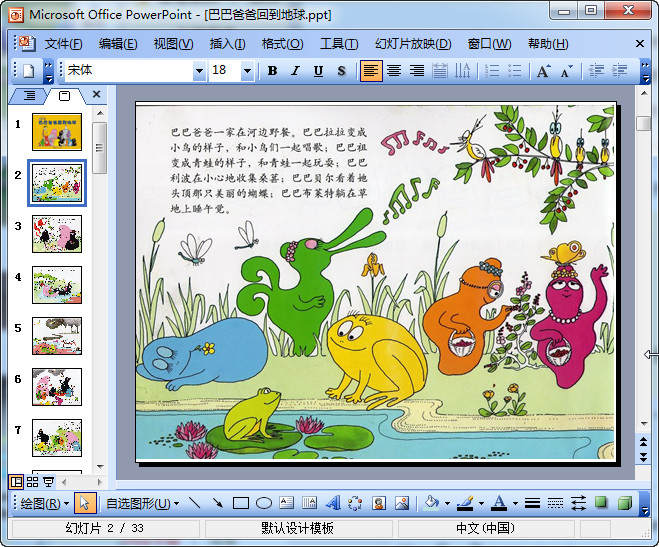The height and width of the screenshot is (547, 659).
Task: Click the text direction icon
Action: [x=463, y=71]
